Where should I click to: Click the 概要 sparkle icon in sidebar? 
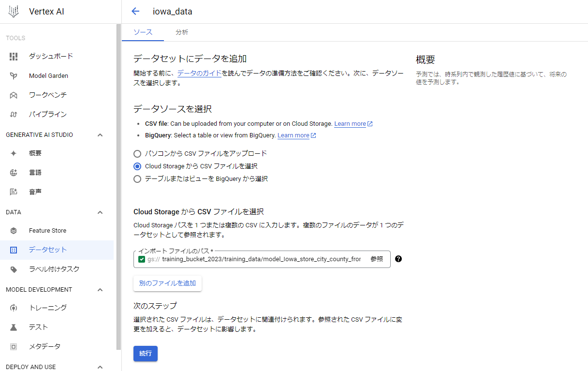click(14, 153)
